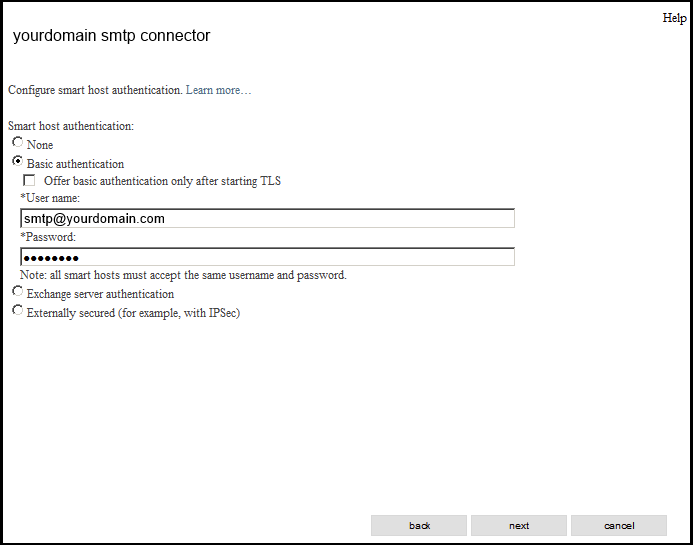This screenshot has width=693, height=545.
Task: Click inside the Password input field
Action: [x=267, y=257]
